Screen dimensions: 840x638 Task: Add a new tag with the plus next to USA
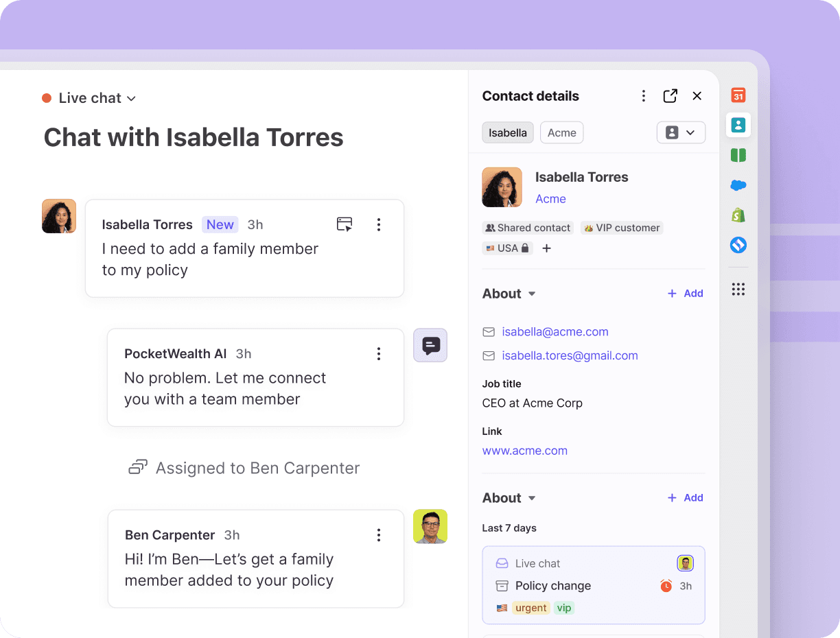pyautogui.click(x=546, y=248)
